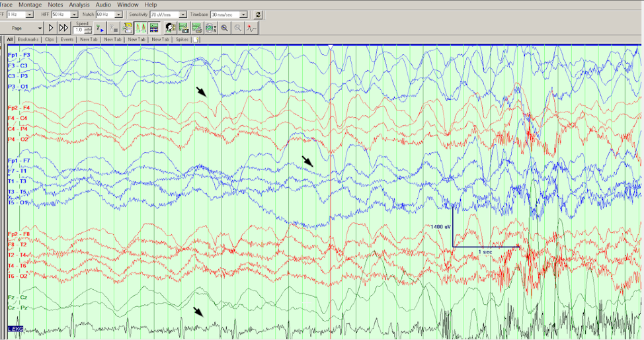Click the new page icon after Spikes tab
The image size is (644, 340).
point(196,40)
